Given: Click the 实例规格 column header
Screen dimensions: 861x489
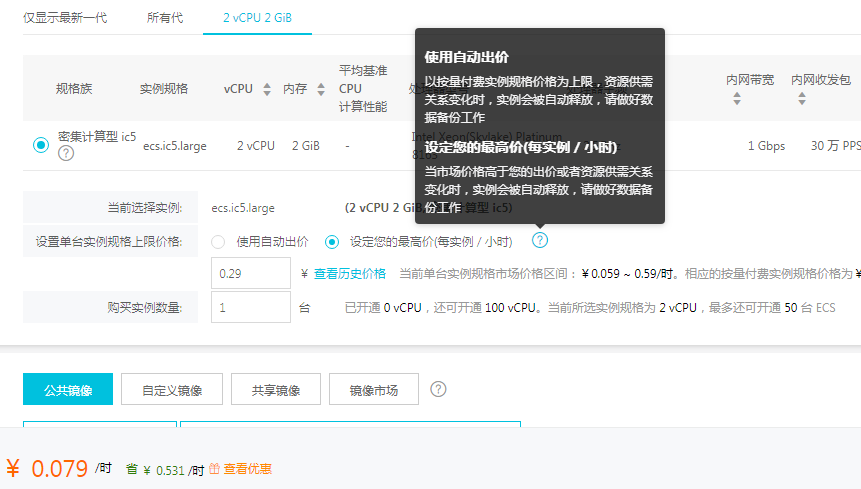Looking at the screenshot, I should pyautogui.click(x=164, y=89).
